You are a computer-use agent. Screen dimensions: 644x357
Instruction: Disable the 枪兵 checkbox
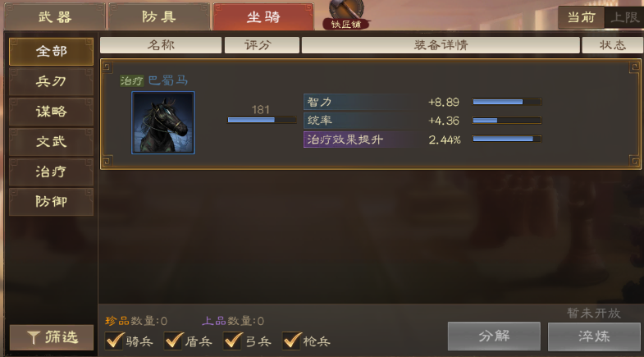[x=291, y=341]
